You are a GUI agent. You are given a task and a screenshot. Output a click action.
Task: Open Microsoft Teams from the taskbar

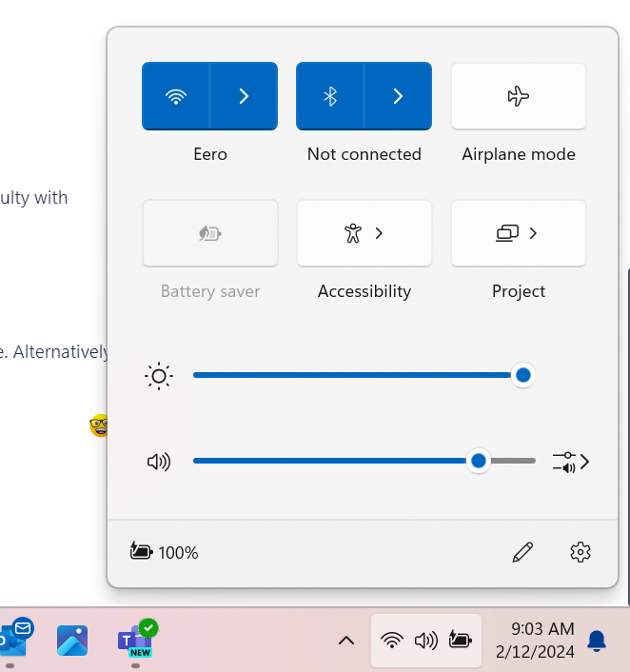click(x=134, y=641)
